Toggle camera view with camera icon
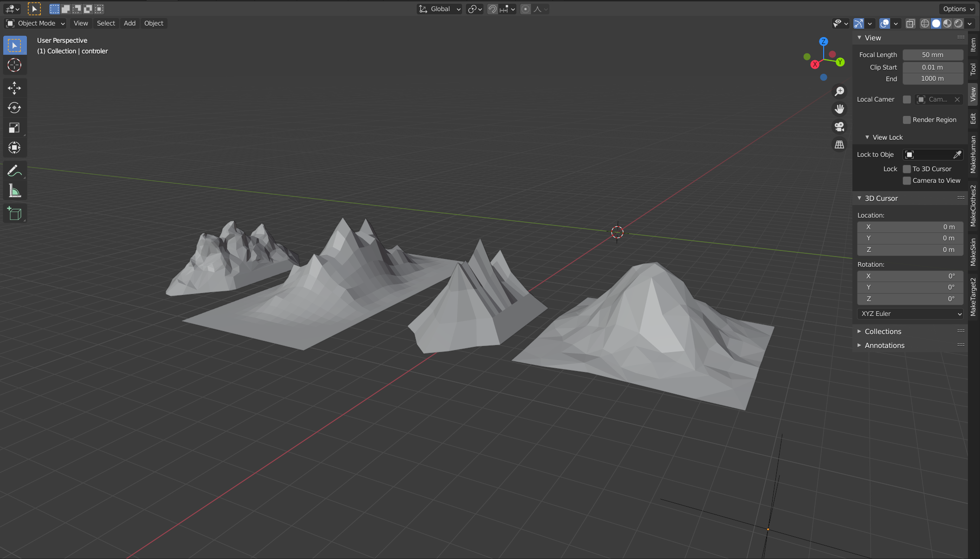Screen dimensions: 980x559 click(x=839, y=127)
